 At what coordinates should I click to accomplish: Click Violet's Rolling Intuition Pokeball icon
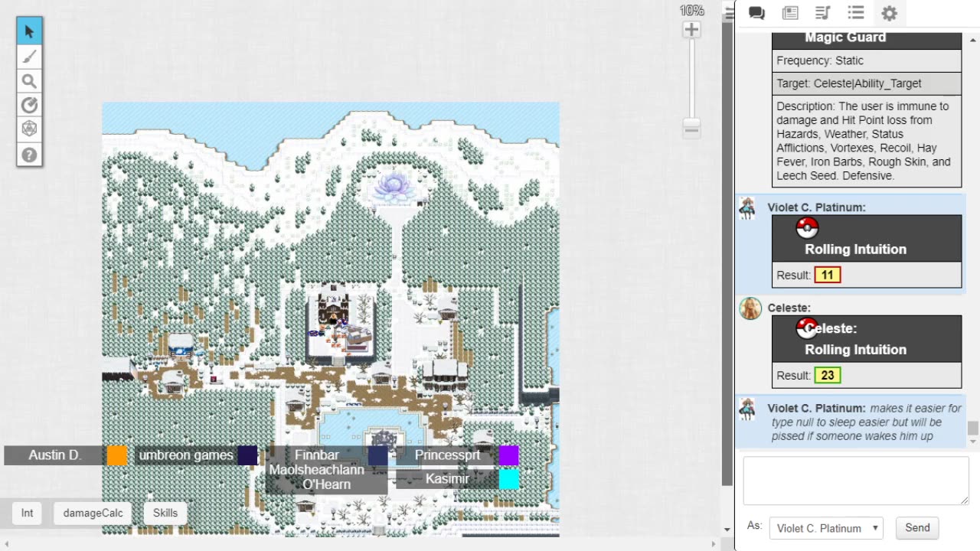click(x=807, y=228)
